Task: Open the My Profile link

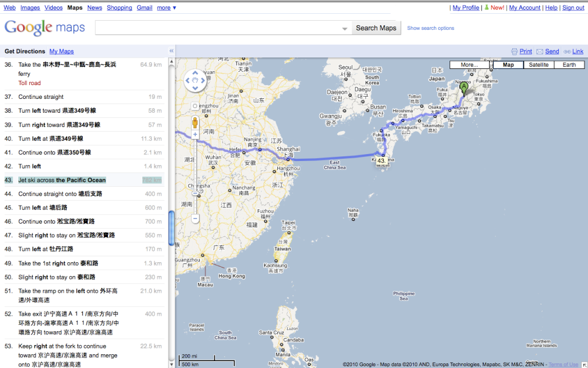Action: coord(466,7)
